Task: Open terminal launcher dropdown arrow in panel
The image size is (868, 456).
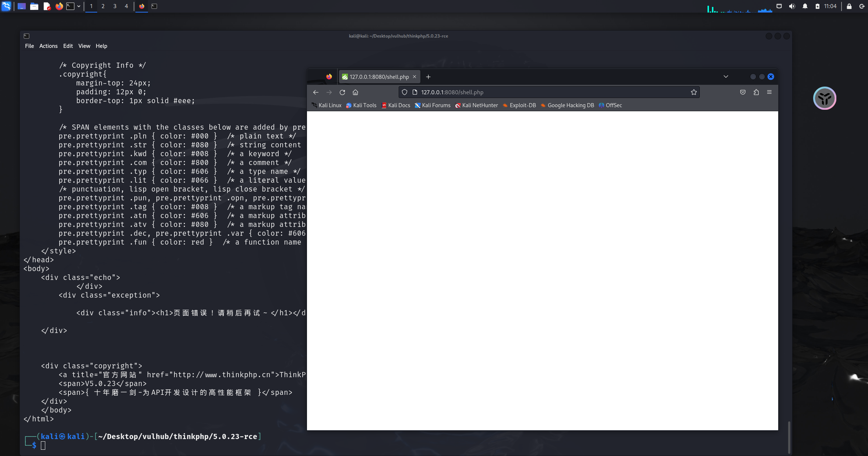Action: tap(79, 6)
